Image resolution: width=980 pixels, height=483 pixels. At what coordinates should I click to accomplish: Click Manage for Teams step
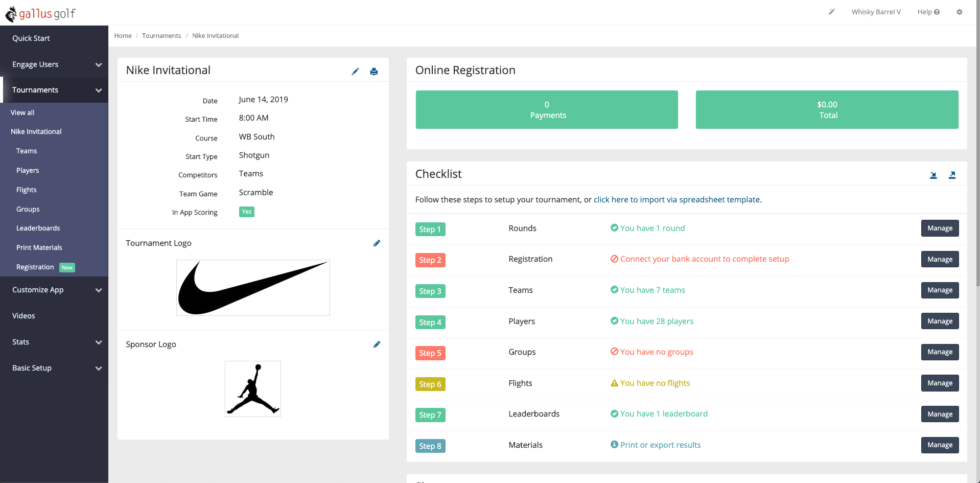940,290
